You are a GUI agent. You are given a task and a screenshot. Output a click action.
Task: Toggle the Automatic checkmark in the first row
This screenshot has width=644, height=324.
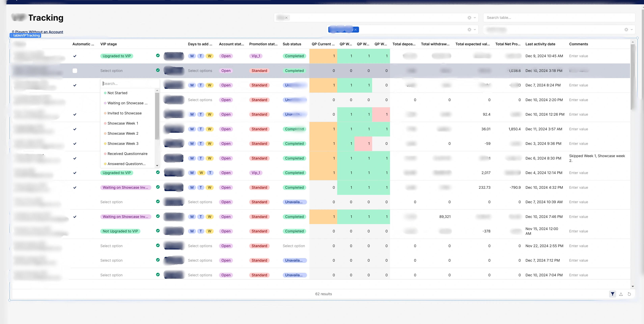pyautogui.click(x=75, y=56)
